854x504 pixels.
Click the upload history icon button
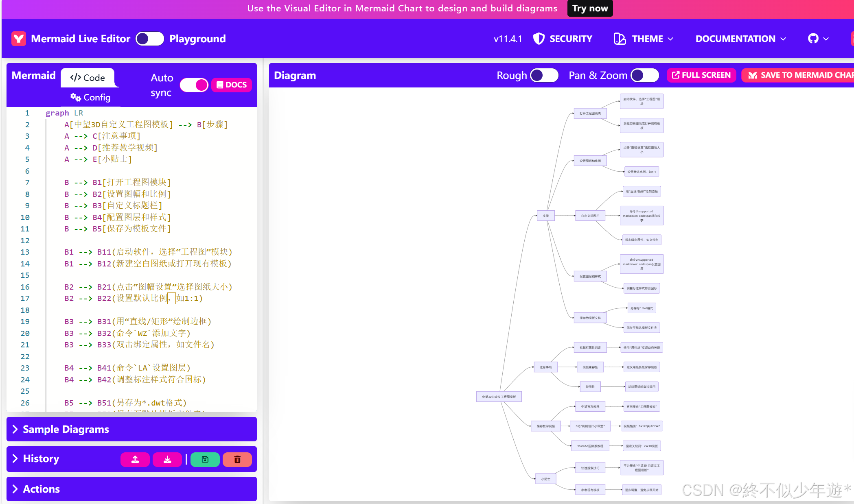[x=135, y=459]
